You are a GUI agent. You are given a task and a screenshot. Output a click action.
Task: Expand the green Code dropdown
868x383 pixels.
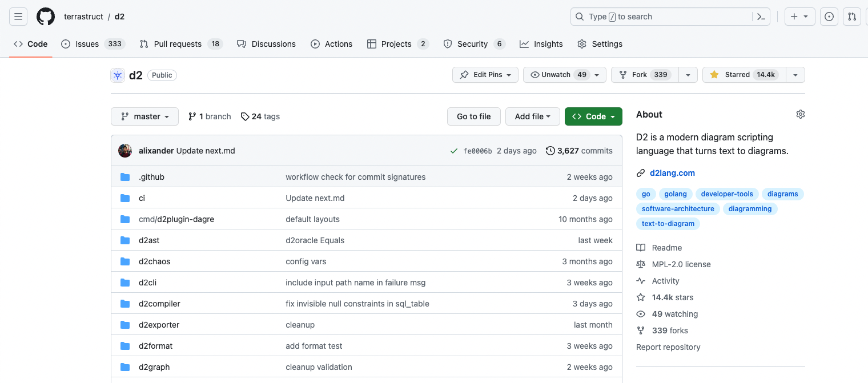click(x=593, y=116)
